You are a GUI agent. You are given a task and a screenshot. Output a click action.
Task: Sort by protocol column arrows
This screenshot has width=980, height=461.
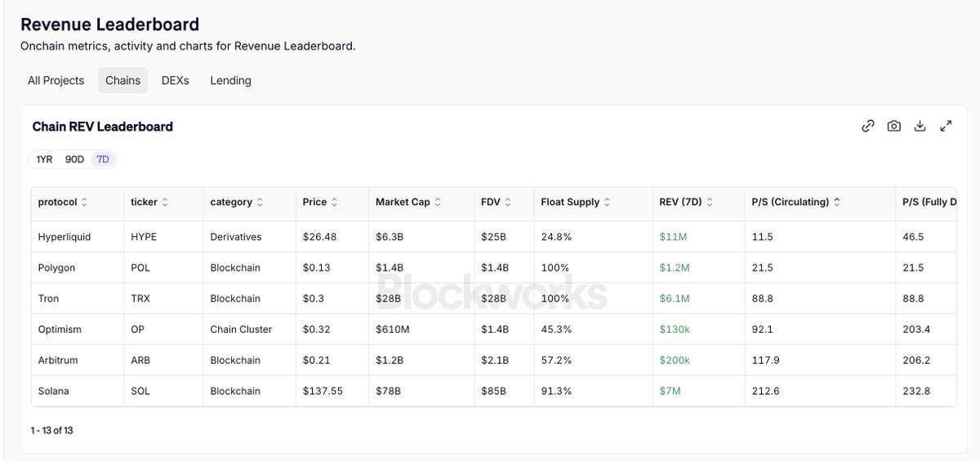[85, 202]
